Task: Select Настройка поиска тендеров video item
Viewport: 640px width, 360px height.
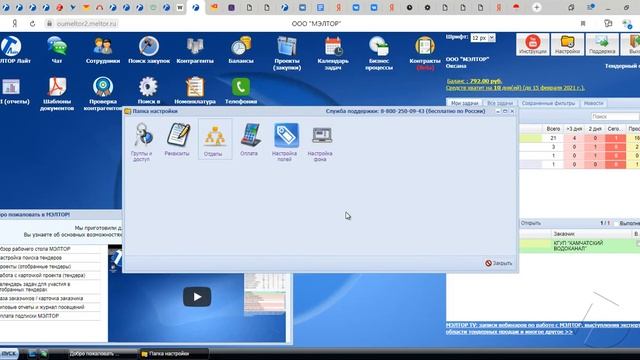Action: [50, 258]
